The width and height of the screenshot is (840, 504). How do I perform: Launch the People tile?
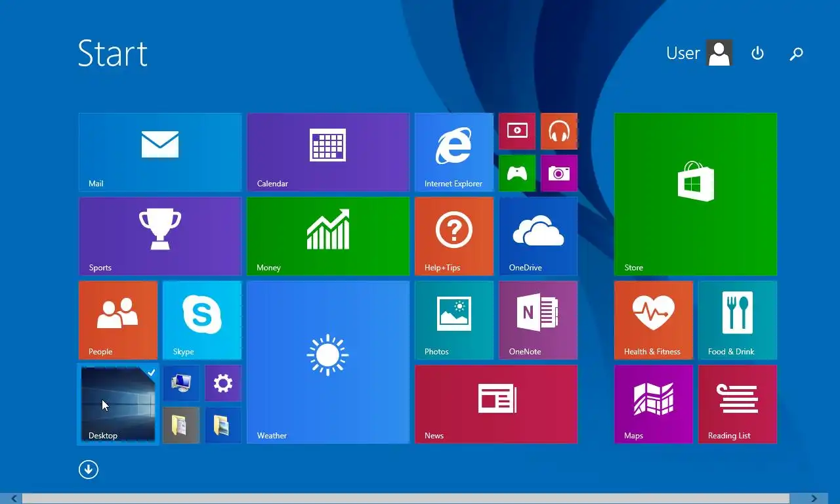coord(118,320)
